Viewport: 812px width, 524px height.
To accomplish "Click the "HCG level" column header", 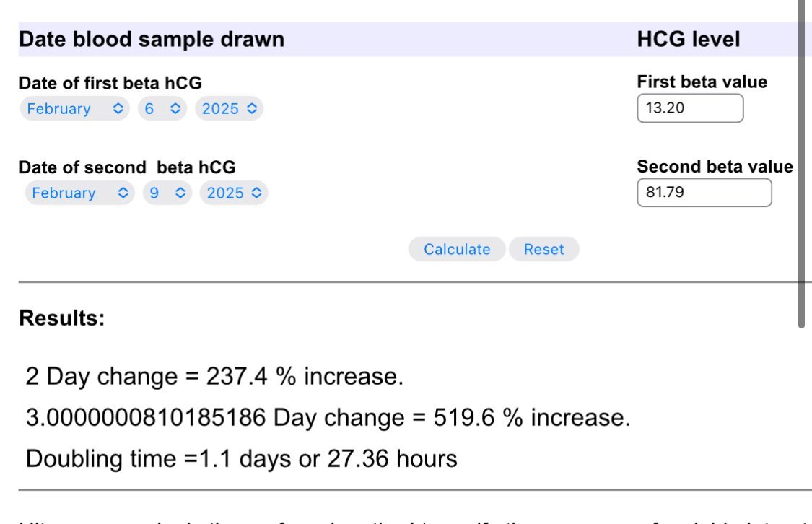I will pos(688,40).
